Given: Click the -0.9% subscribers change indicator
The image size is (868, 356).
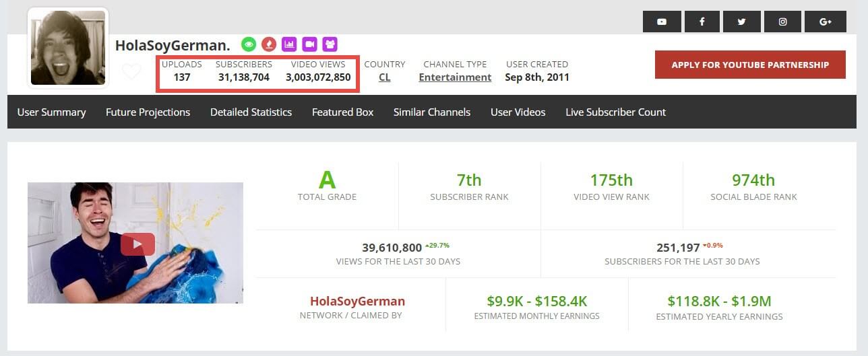Looking at the screenshot, I should (713, 245).
